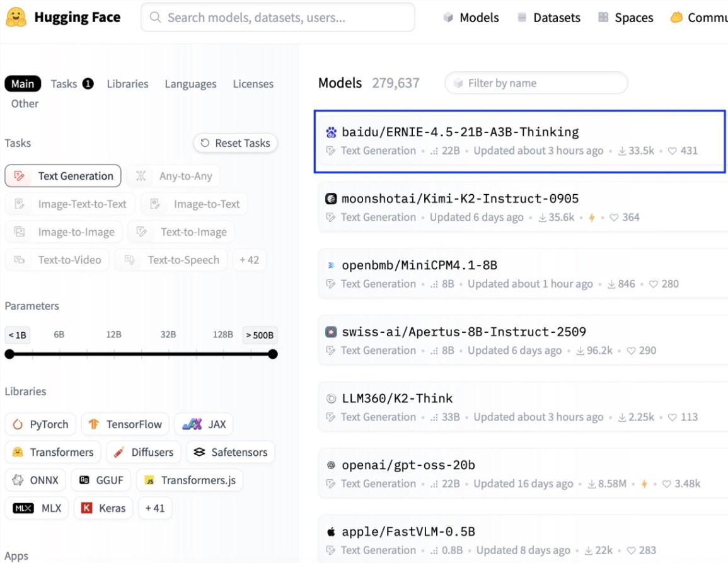Enable the GGUF library filter
Viewport: 728px width, 563px height.
pos(101,480)
